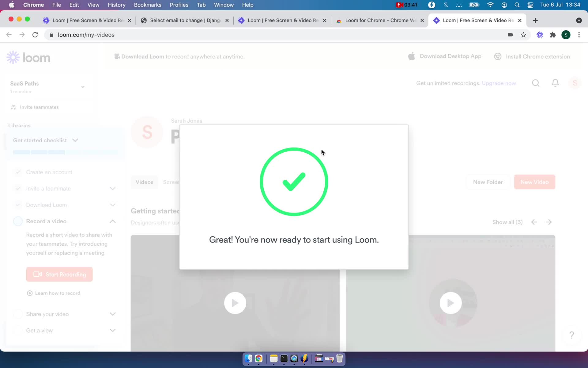Click the New Folder button icon
Screen dimensions: 588x368
(x=488, y=182)
